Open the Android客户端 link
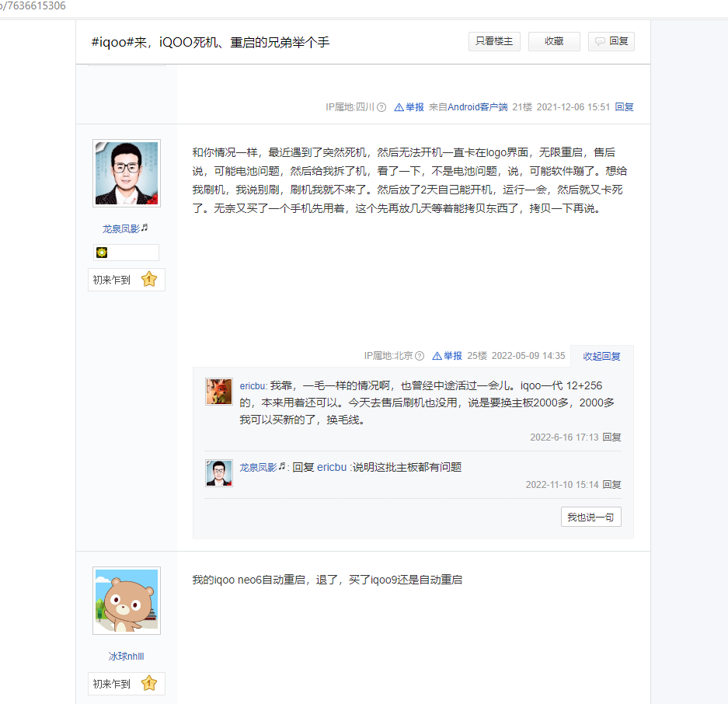 pyautogui.click(x=477, y=107)
